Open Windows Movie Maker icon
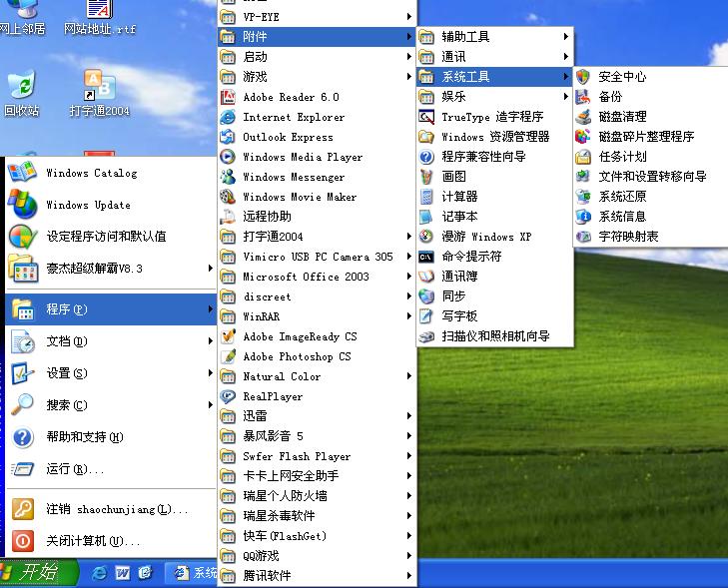This screenshot has height=588, width=728. point(228,197)
